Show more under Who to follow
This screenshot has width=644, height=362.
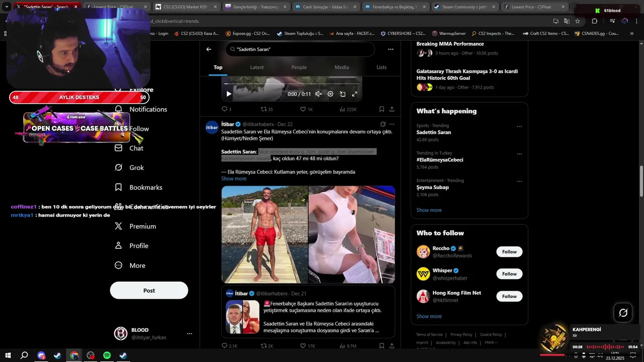click(x=429, y=316)
